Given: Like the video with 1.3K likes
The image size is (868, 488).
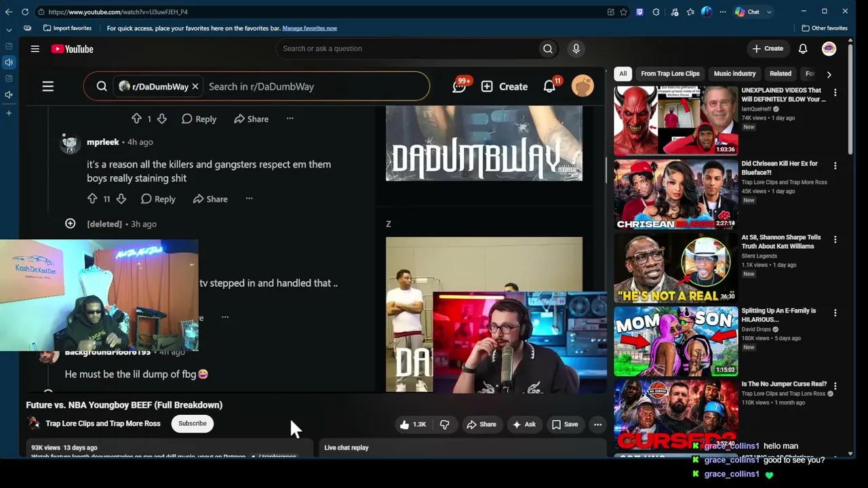Looking at the screenshot, I should point(413,424).
